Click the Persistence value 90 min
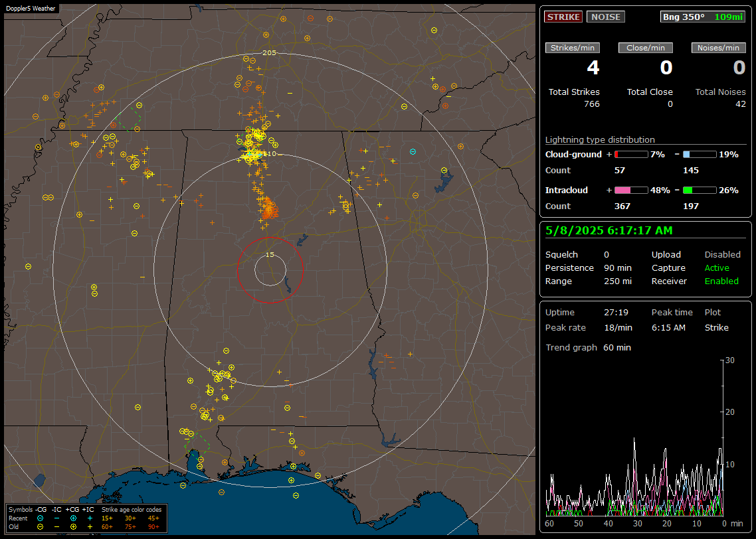This screenshot has width=756, height=539. point(618,268)
